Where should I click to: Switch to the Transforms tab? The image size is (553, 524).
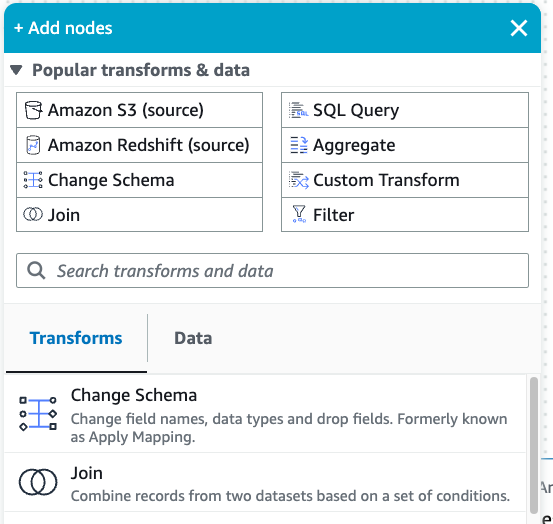(x=76, y=338)
